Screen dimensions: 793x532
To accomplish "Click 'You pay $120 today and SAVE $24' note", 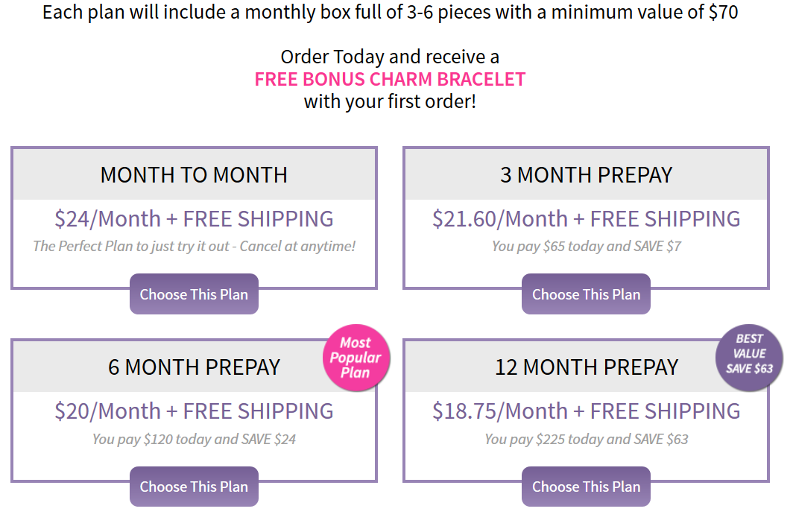I will coord(194,439).
